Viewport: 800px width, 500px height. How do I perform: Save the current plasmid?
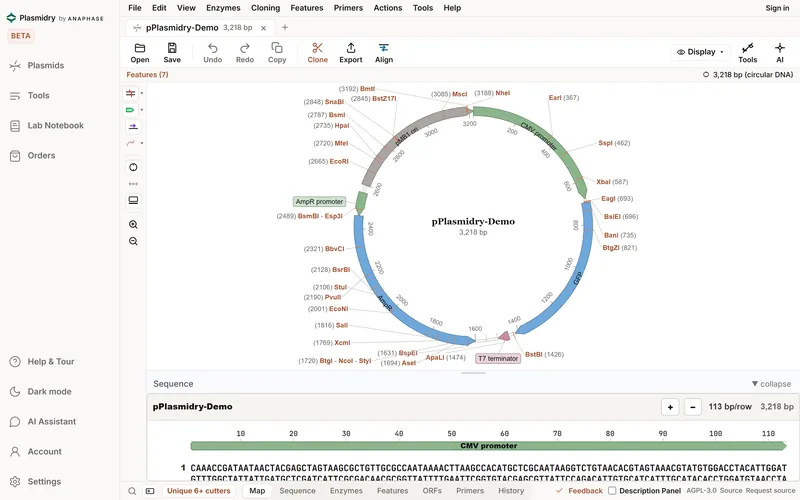172,53
